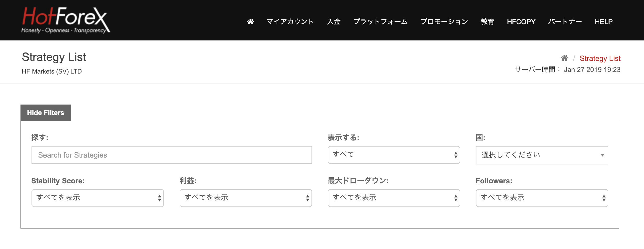This screenshot has height=249, width=644.
Task: Open the HELP menu
Action: (604, 22)
